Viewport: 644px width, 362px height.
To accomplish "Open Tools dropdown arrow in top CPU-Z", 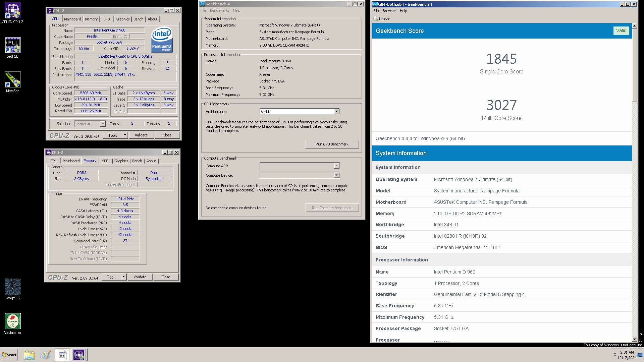I will click(125, 135).
